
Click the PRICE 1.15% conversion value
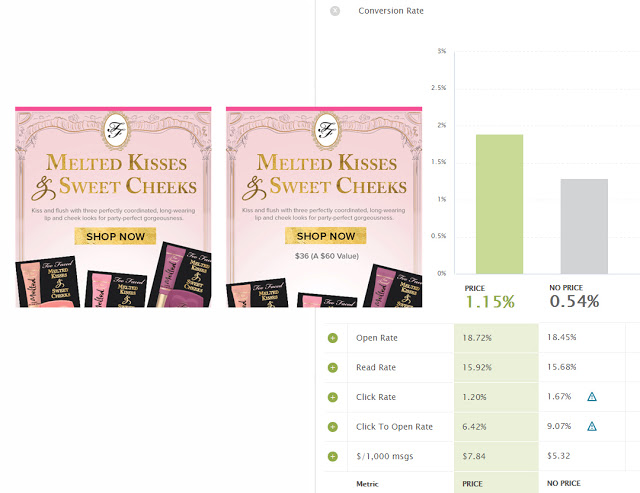pyautogui.click(x=490, y=302)
